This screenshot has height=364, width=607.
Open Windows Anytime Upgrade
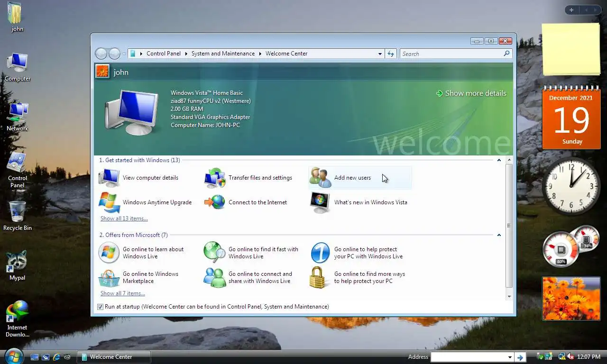tap(145, 202)
